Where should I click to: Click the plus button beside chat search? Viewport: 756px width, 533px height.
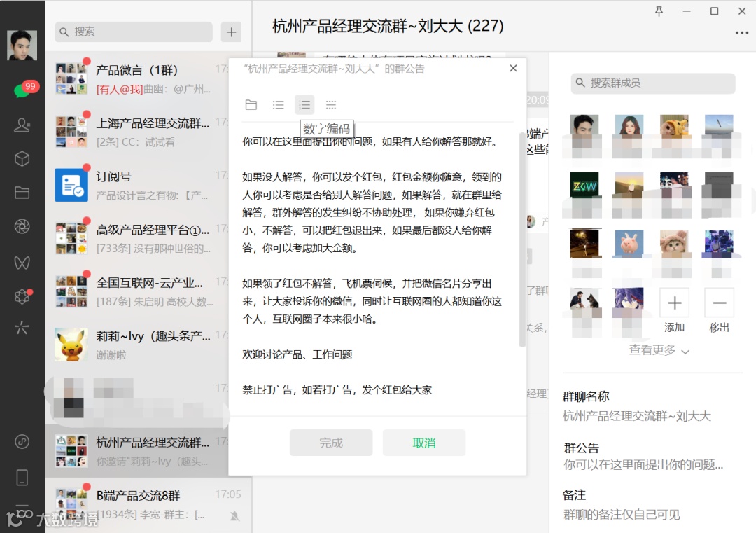[232, 32]
